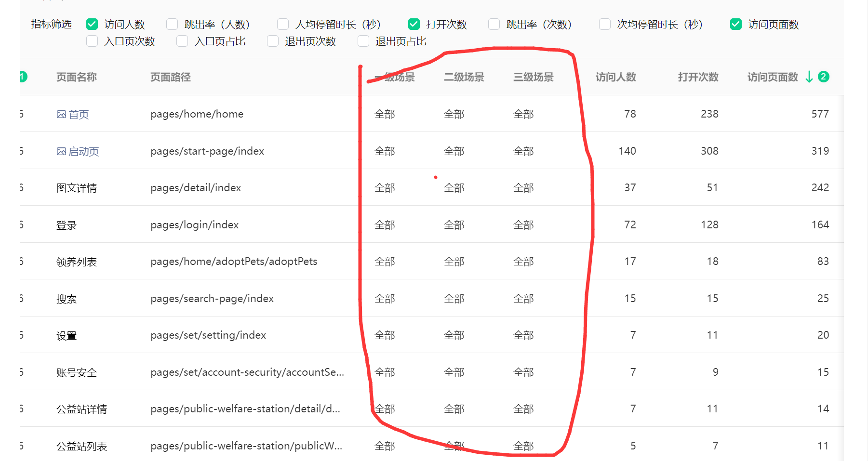Click open count 9 in 账号安全 row
The height and width of the screenshot is (461, 868).
coord(716,372)
